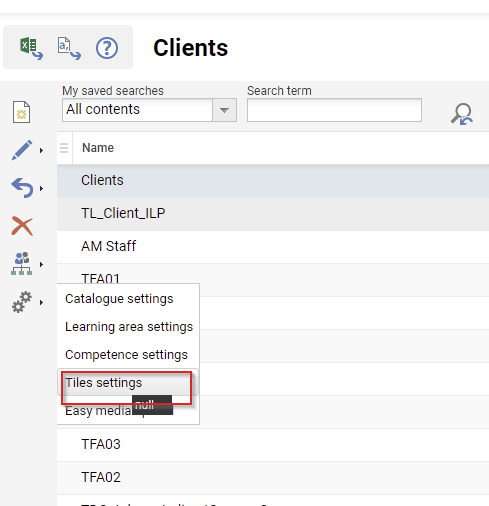Image resolution: width=489 pixels, height=506 pixels.
Task: Open the column chooser beside Name header
Action: (x=64, y=148)
